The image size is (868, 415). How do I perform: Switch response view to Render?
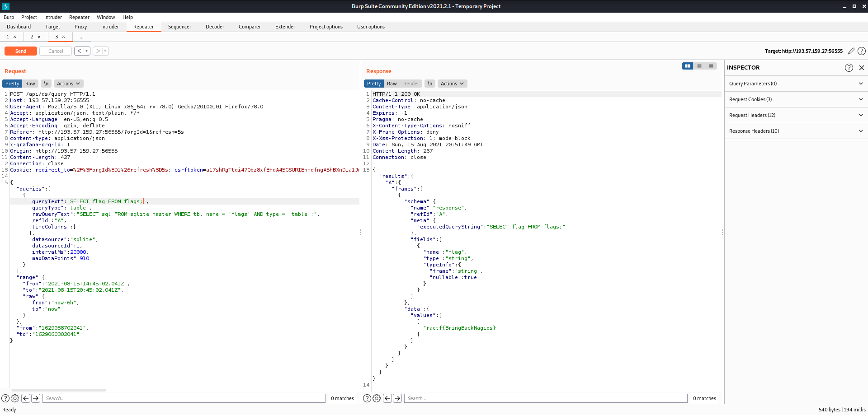411,84
